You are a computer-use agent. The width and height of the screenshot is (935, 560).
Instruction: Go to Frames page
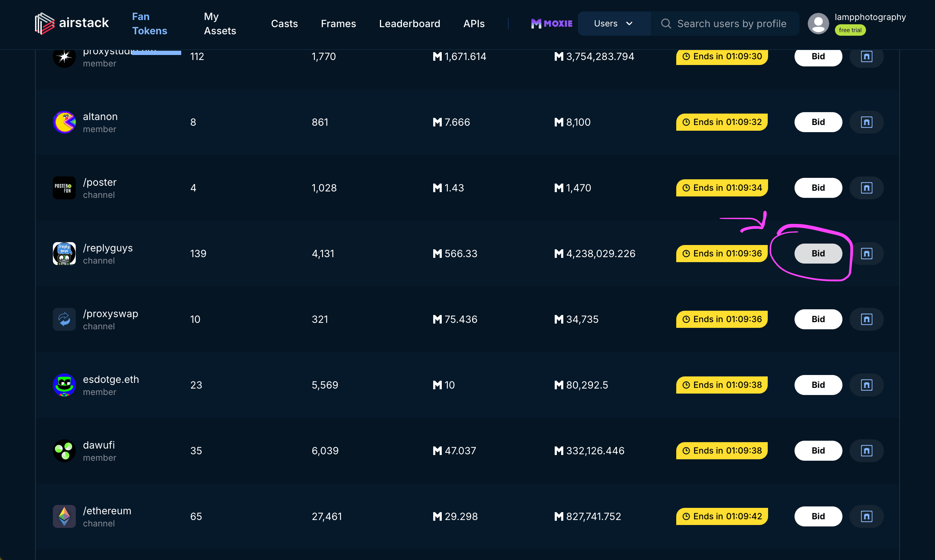338,24
